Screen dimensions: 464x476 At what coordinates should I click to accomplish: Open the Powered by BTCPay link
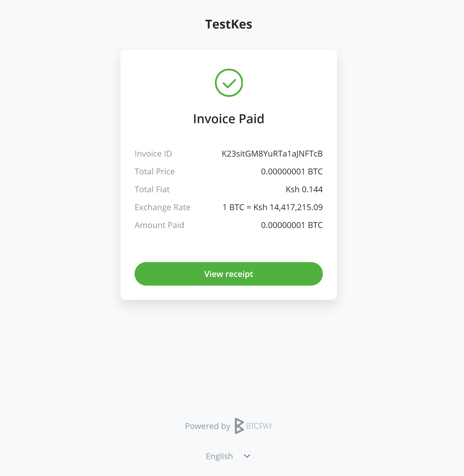pos(229,426)
